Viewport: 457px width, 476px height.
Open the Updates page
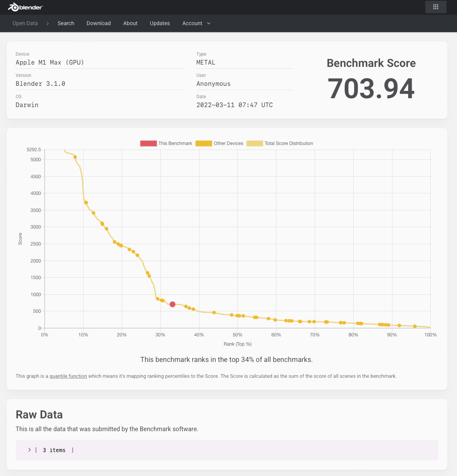[160, 23]
